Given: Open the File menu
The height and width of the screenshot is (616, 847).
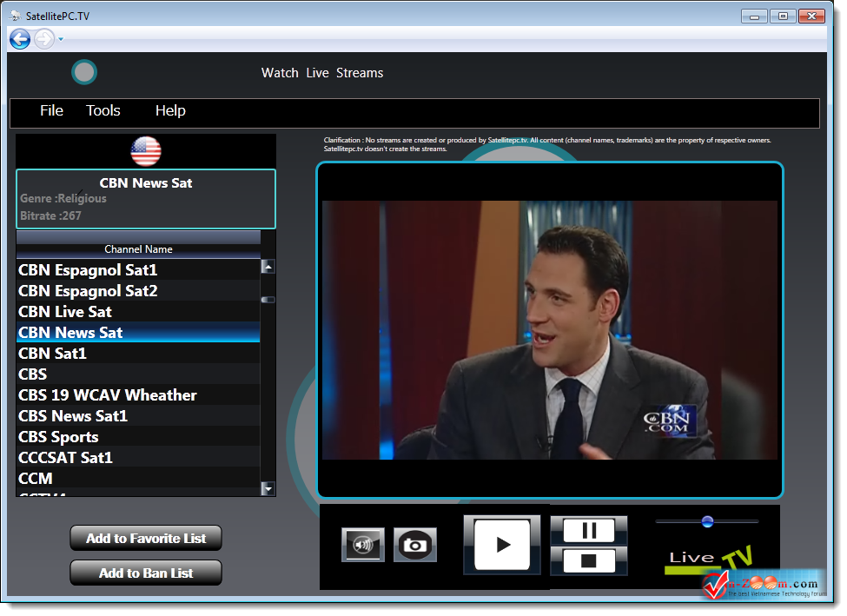Looking at the screenshot, I should pos(51,110).
